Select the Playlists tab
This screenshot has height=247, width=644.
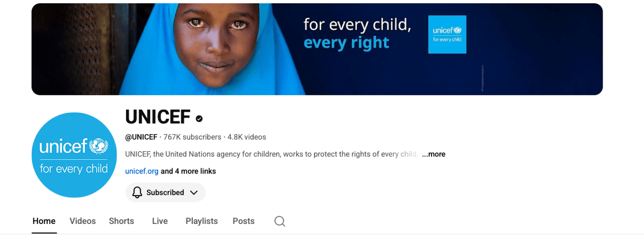pos(202,221)
